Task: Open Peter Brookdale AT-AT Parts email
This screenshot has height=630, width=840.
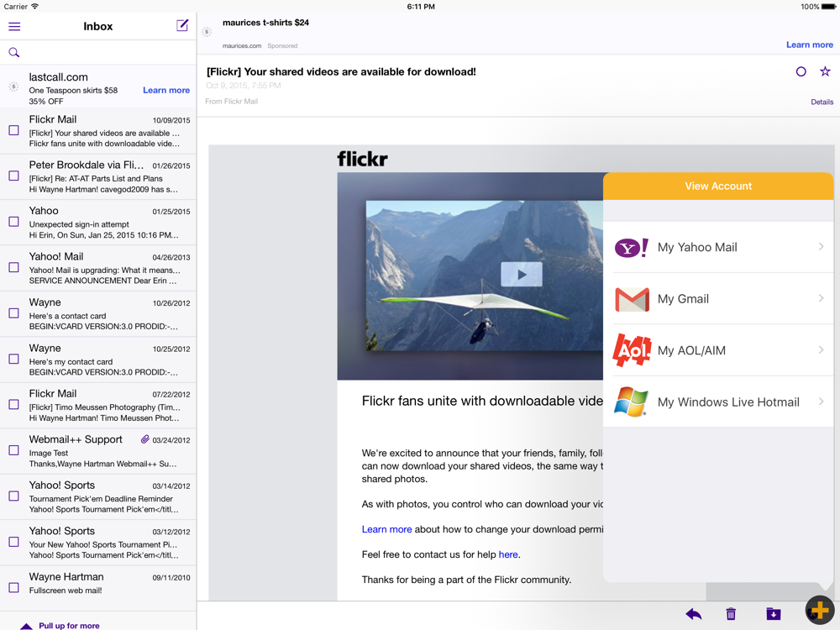Action: [98, 176]
